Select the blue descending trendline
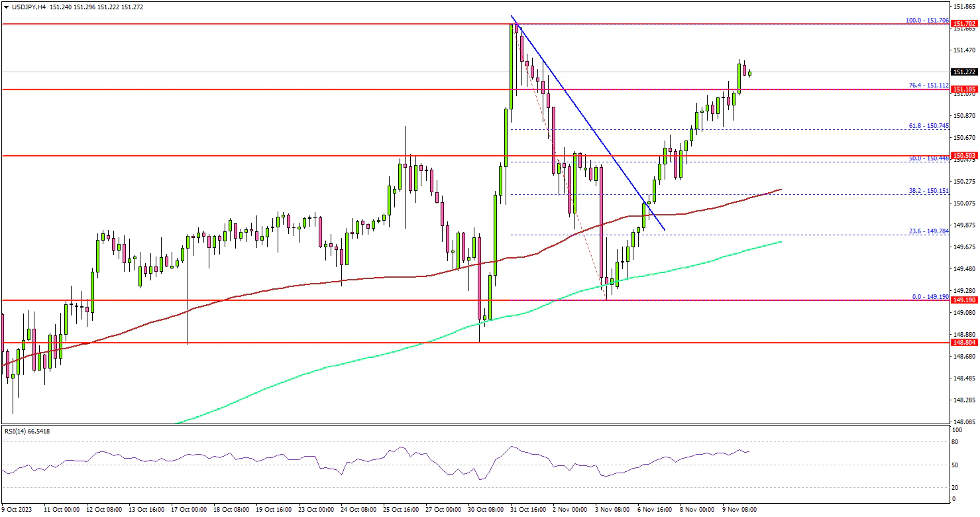980x517 pixels. [x=583, y=119]
